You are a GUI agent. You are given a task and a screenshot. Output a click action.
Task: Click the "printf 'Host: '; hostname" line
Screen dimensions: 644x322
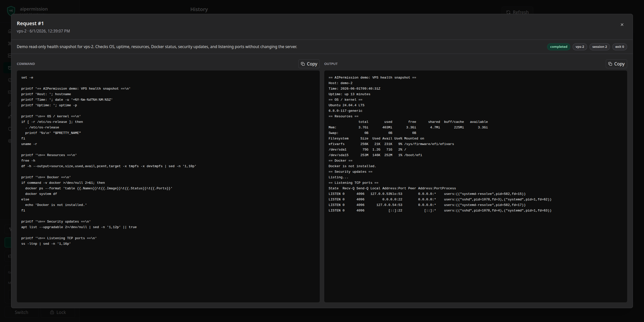click(x=46, y=94)
